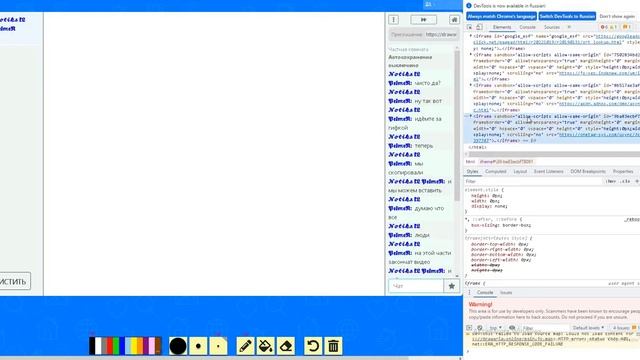Toggle the :hov element state panel
Viewport: 640px width, 360px height.
611,181
